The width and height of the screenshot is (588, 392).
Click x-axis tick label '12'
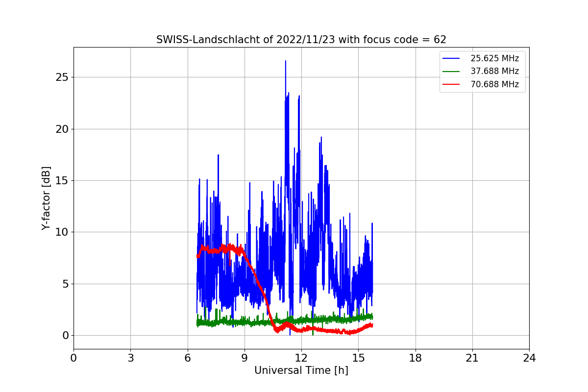click(x=301, y=358)
